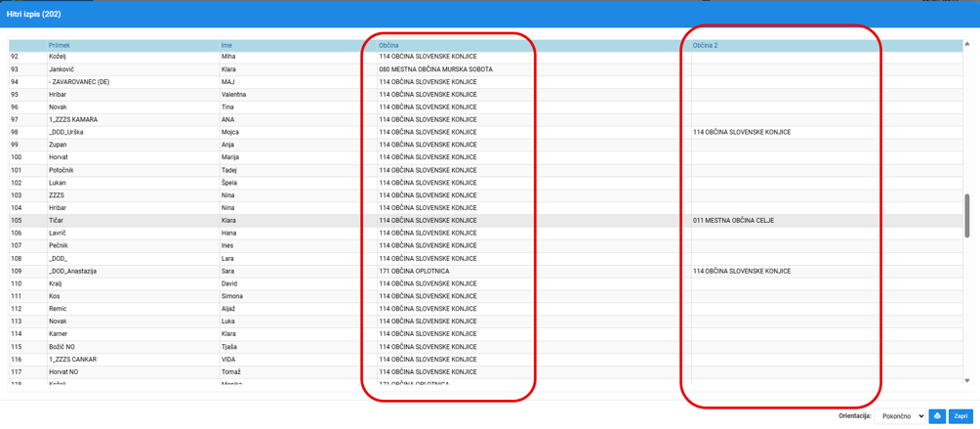This screenshot has height=429, width=980.
Task: Select the surname Tičar in highlighted row
Action: tap(56, 220)
